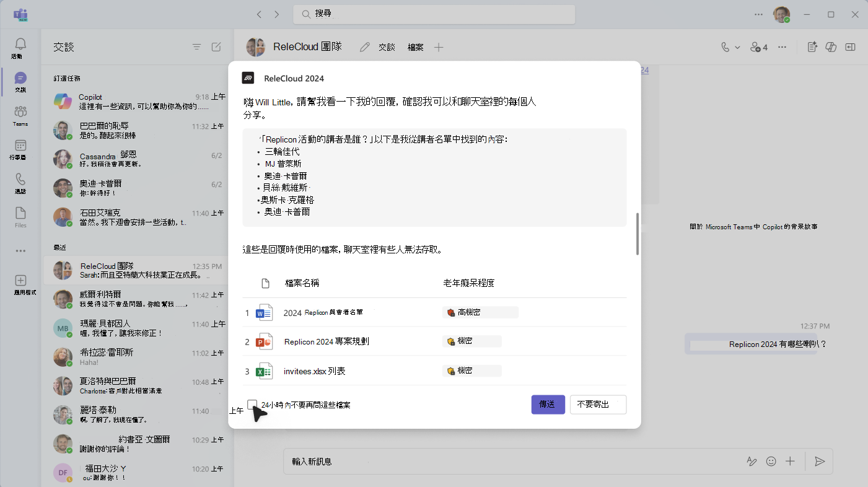Screen dimensions: 868x487
Task: Open the Copilot chat in list
Action: pos(138,102)
